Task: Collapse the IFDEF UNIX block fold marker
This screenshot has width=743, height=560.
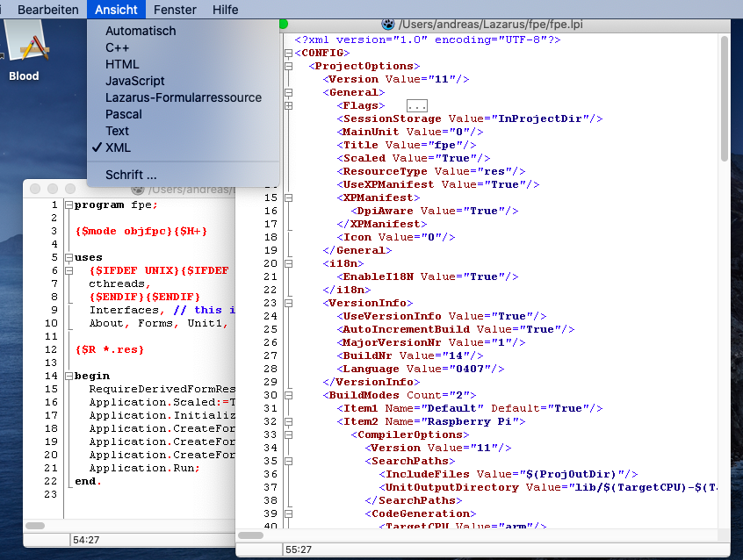Action: click(69, 270)
